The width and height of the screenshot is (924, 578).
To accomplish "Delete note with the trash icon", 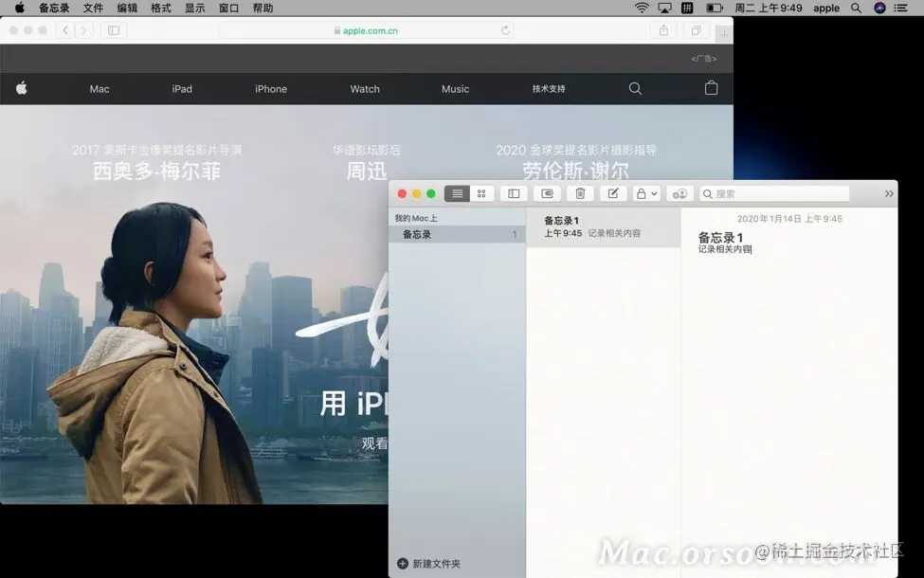I will tap(580, 194).
